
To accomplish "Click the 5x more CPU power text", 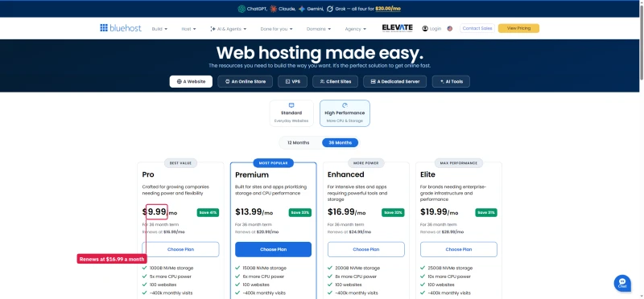I will [x=170, y=276].
